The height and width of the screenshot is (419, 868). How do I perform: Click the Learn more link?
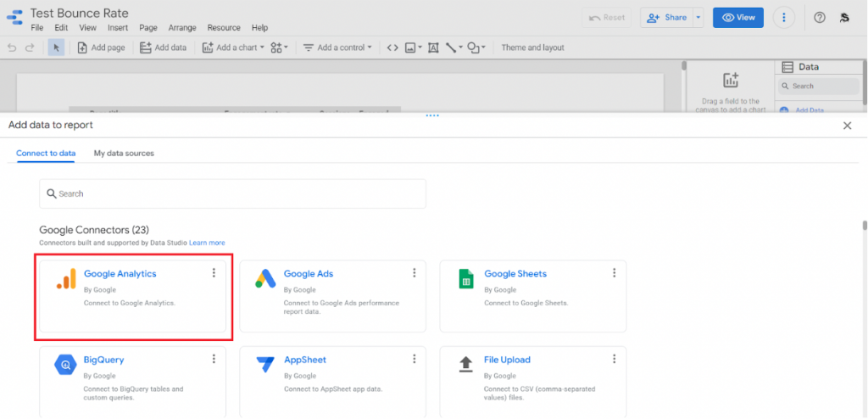pos(207,243)
